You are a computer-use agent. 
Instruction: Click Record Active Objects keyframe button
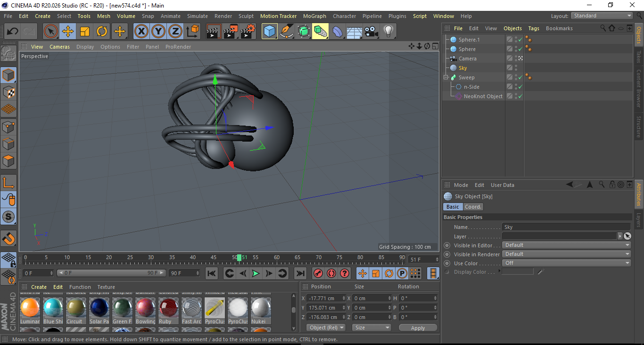pos(318,273)
